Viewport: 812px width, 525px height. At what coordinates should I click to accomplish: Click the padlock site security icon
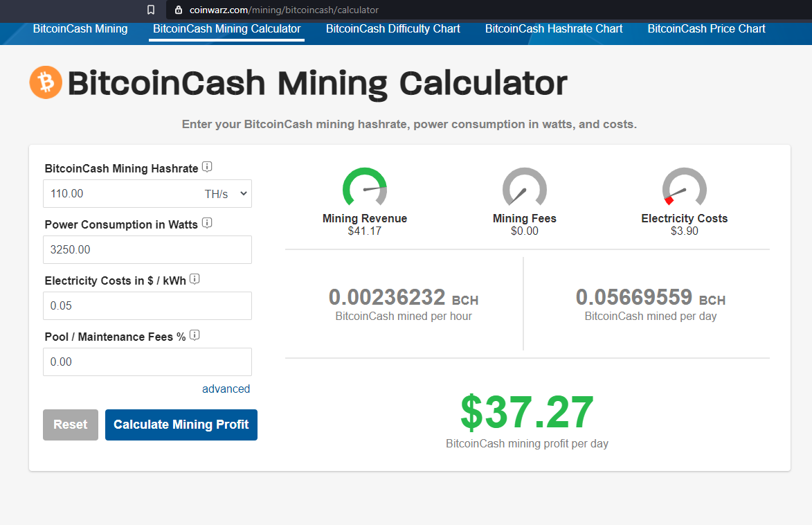179,10
